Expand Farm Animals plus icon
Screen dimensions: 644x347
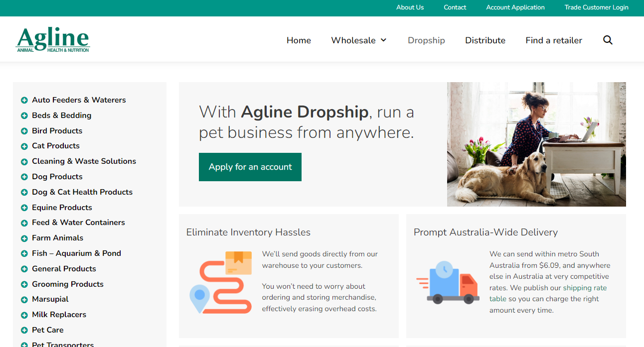tap(24, 238)
